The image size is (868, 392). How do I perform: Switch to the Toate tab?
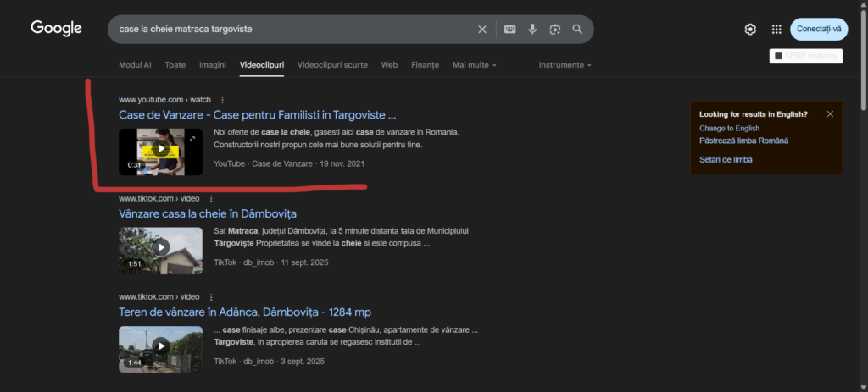pyautogui.click(x=175, y=64)
